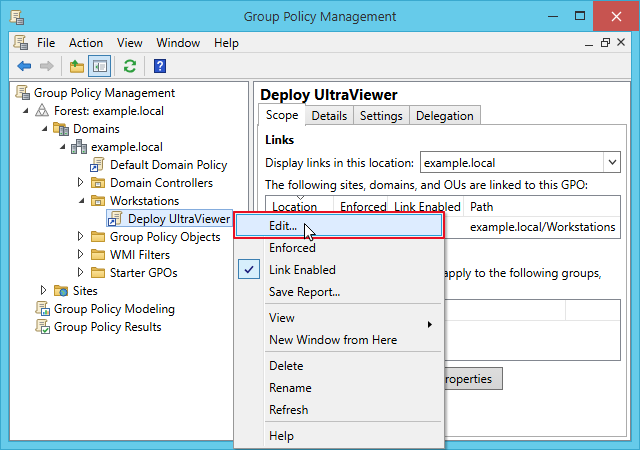Viewport: 640px width, 450px height.
Task: Choose Rename in the context menu
Action: click(x=290, y=388)
